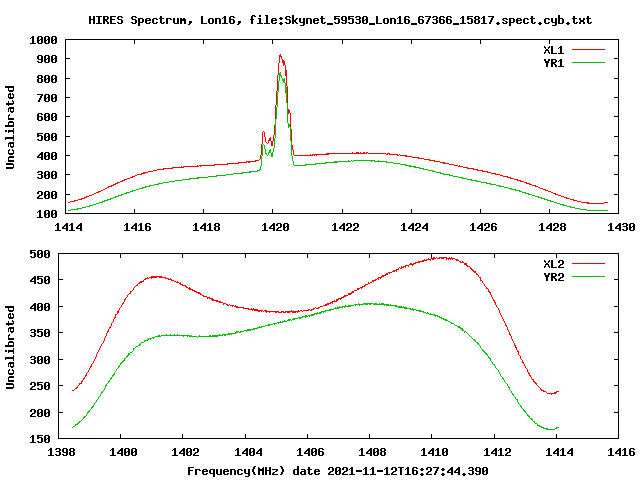The image size is (640, 480).
Task: Click the 1420 x-axis tick label
Action: pos(276,227)
